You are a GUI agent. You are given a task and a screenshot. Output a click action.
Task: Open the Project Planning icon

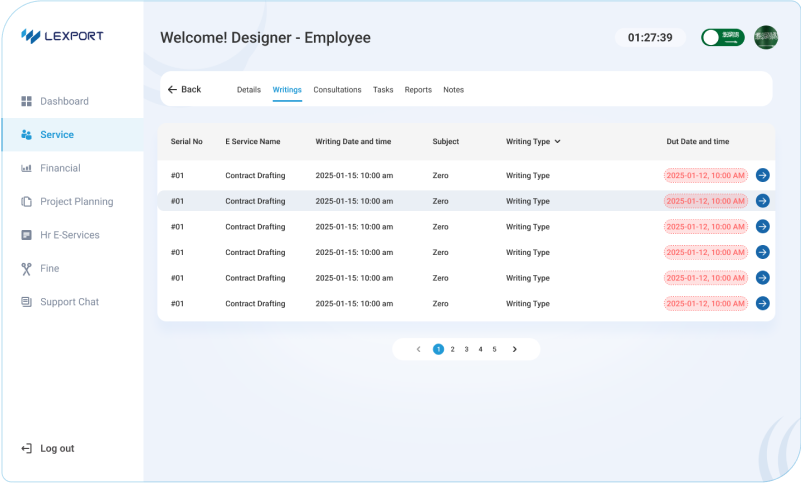tap(27, 202)
